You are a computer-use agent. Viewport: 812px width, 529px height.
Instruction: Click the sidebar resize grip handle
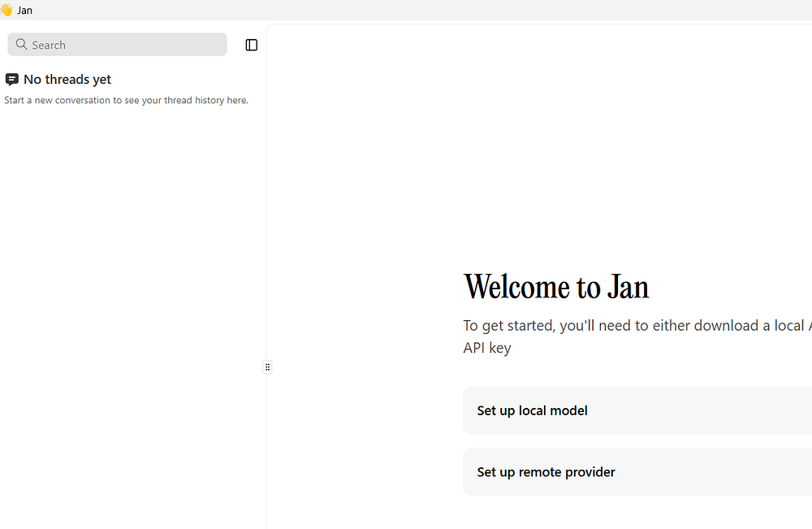click(x=267, y=366)
